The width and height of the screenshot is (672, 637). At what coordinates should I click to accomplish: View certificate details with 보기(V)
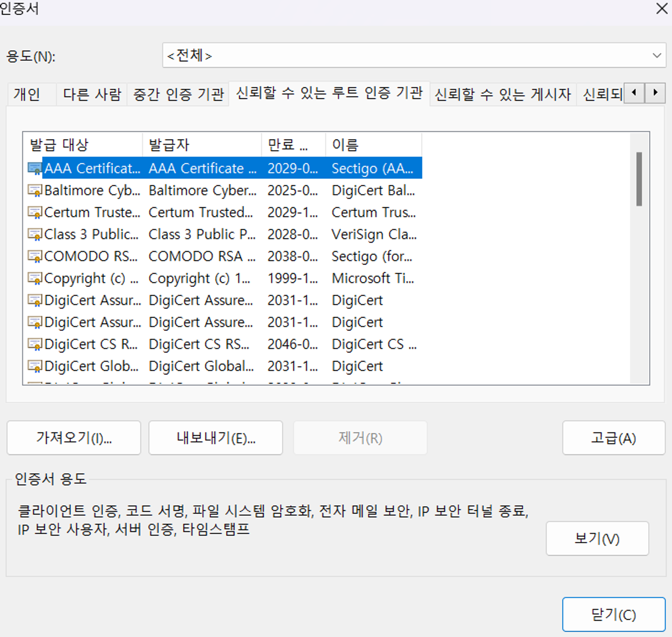(x=597, y=539)
